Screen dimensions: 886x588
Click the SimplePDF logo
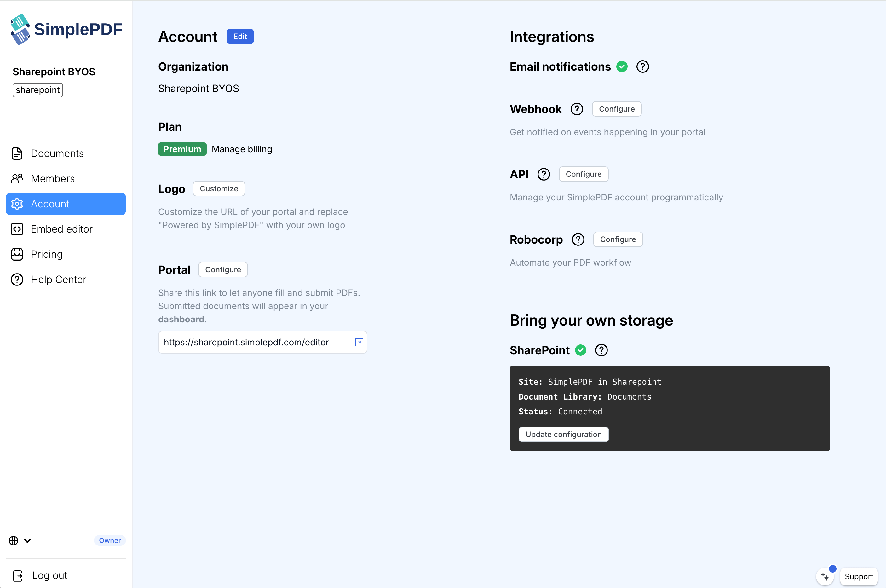point(66,29)
